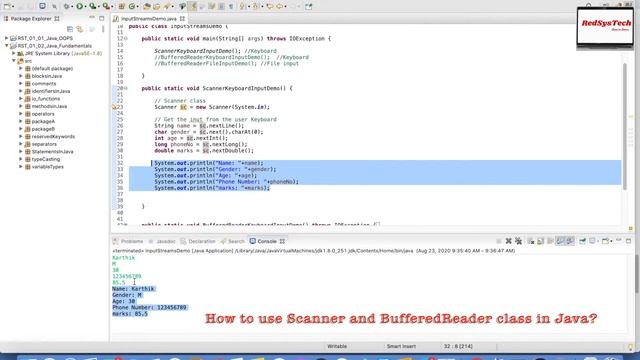This screenshot has width=640, height=360.
Task: Select the variableTypes package
Action: (47, 167)
